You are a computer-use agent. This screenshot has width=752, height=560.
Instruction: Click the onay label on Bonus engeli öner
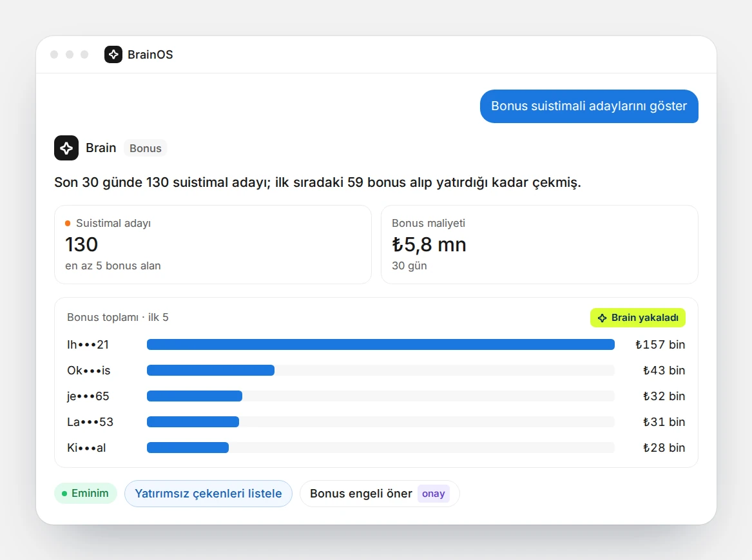pos(434,494)
